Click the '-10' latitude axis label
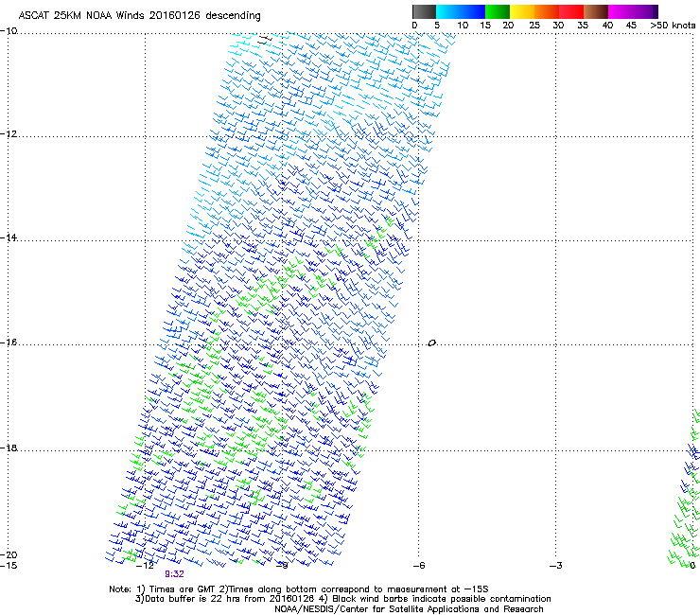This screenshot has height=615, width=700. click(x=9, y=30)
